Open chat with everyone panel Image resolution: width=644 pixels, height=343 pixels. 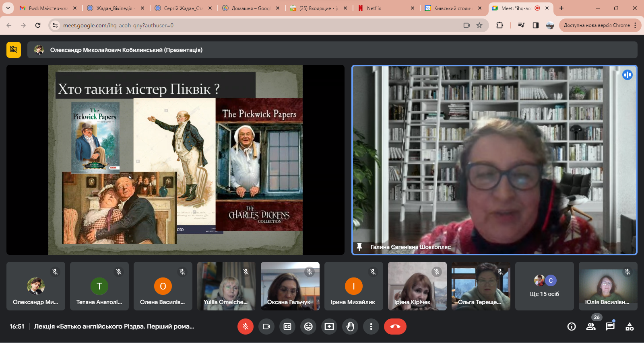610,327
